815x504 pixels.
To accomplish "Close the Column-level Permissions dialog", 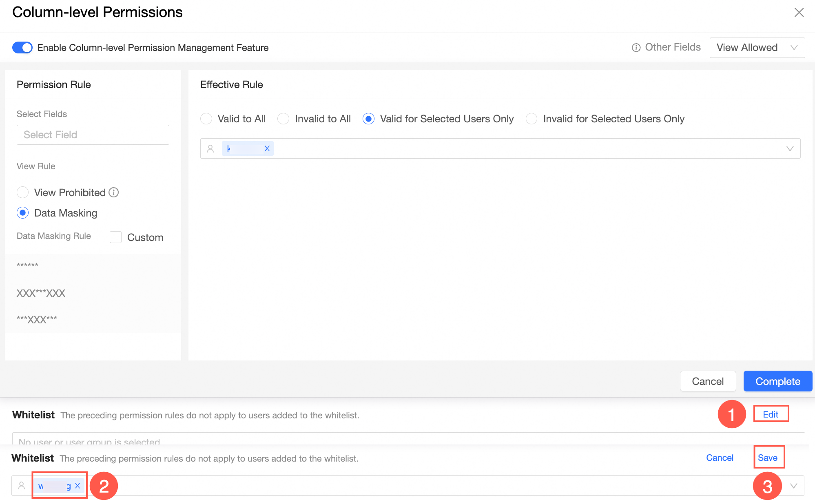I will click(x=799, y=13).
